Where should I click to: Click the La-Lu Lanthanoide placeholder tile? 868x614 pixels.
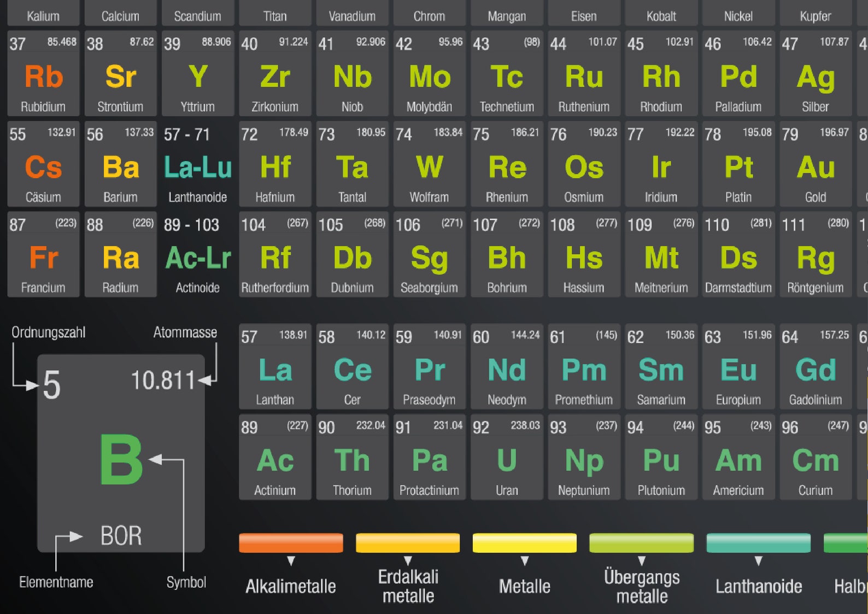[x=198, y=164]
